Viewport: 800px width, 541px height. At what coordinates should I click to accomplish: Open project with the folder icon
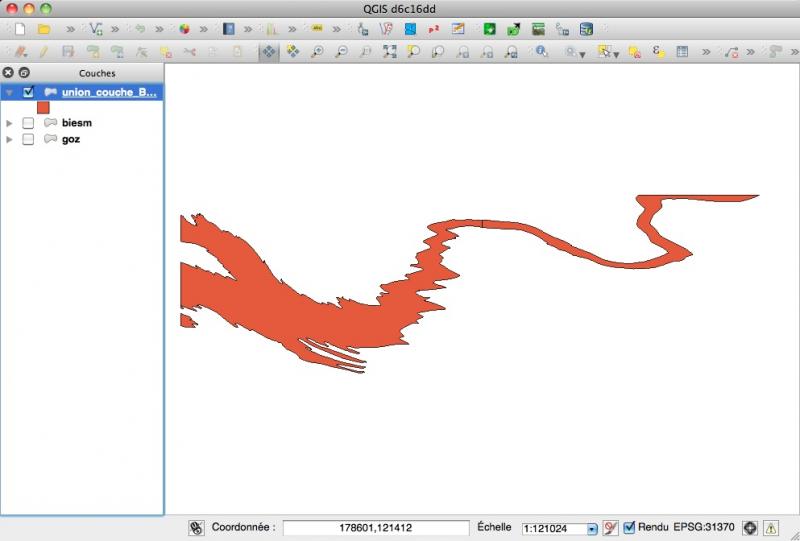click(44, 29)
